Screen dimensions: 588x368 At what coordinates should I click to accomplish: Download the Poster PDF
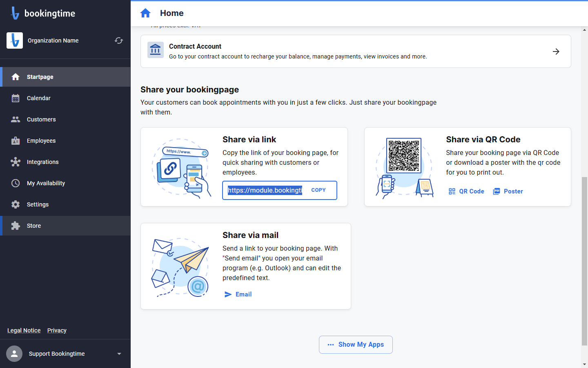coord(508,191)
